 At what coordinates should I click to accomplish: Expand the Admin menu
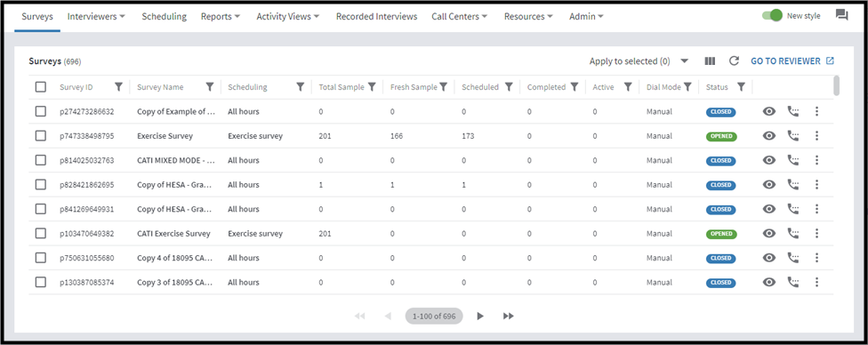point(586,17)
